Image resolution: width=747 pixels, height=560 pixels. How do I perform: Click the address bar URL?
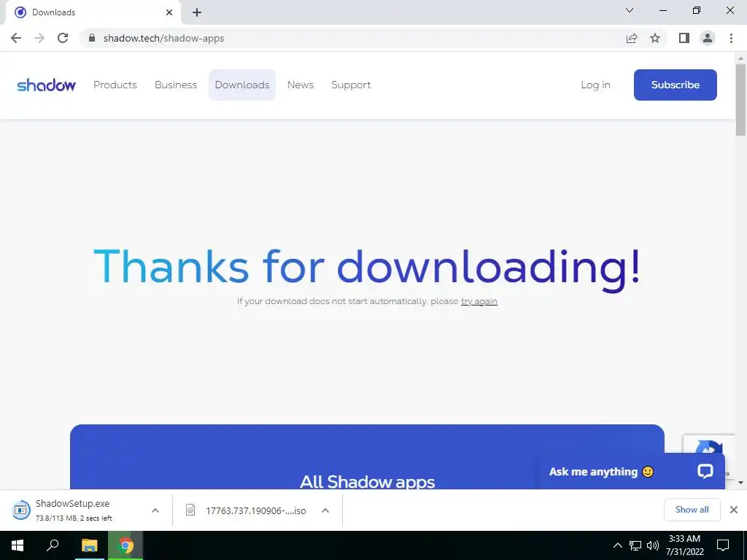[x=163, y=38]
